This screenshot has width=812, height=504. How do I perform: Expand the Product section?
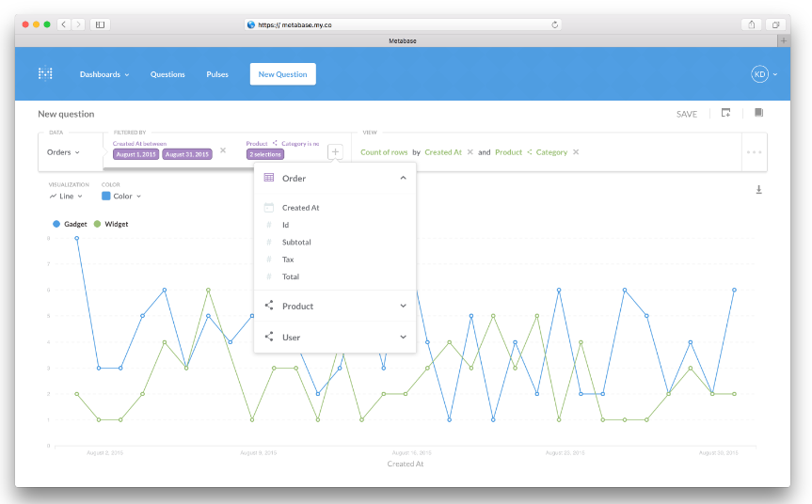[x=403, y=306]
